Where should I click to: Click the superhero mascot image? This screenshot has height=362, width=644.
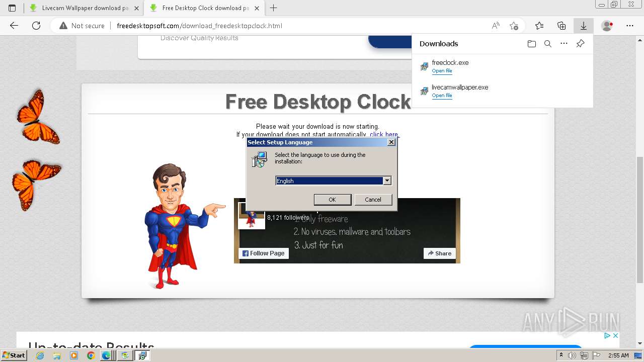pos(184,226)
